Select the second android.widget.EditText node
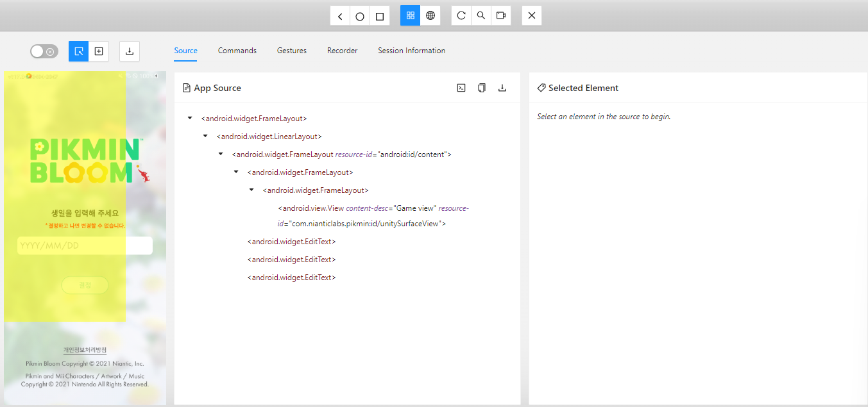Viewport: 868px width, 407px height. click(292, 260)
